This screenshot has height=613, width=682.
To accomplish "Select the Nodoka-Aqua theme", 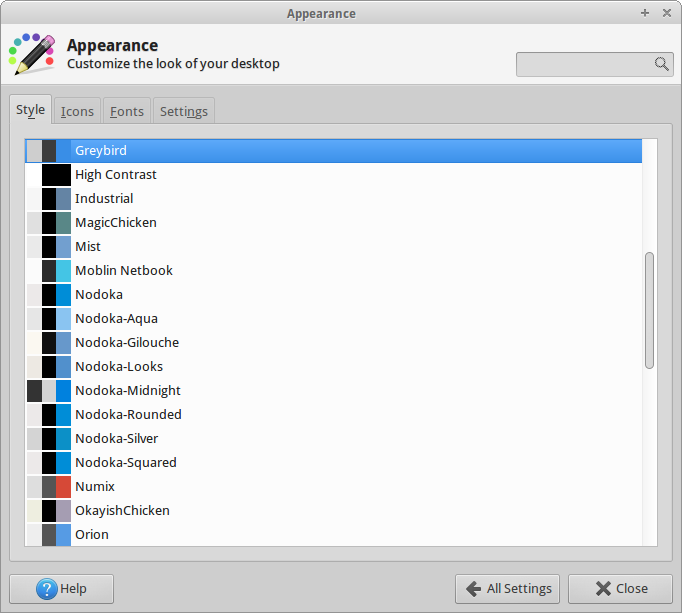I will click(334, 318).
